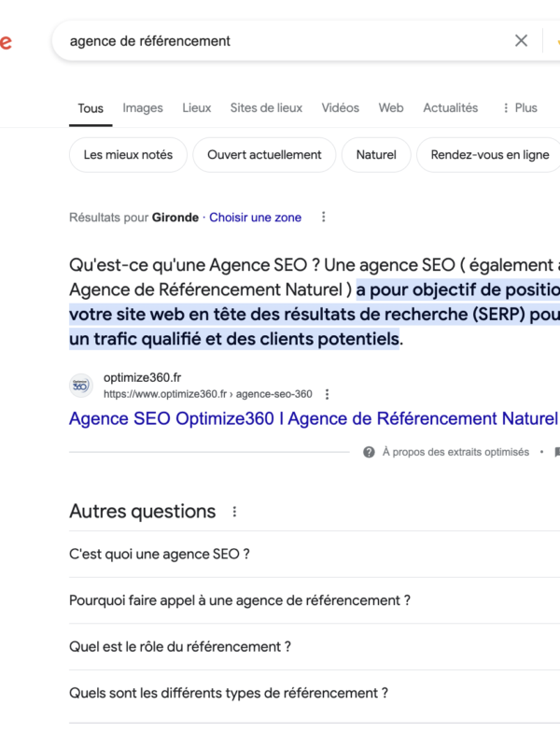Image resolution: width=560 pixels, height=747 pixels.
Task: Open the Actualités tab
Action: tap(450, 108)
